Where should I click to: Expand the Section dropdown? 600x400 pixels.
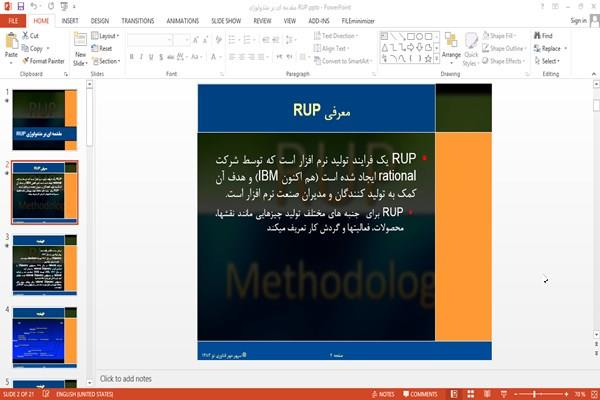pos(106,61)
